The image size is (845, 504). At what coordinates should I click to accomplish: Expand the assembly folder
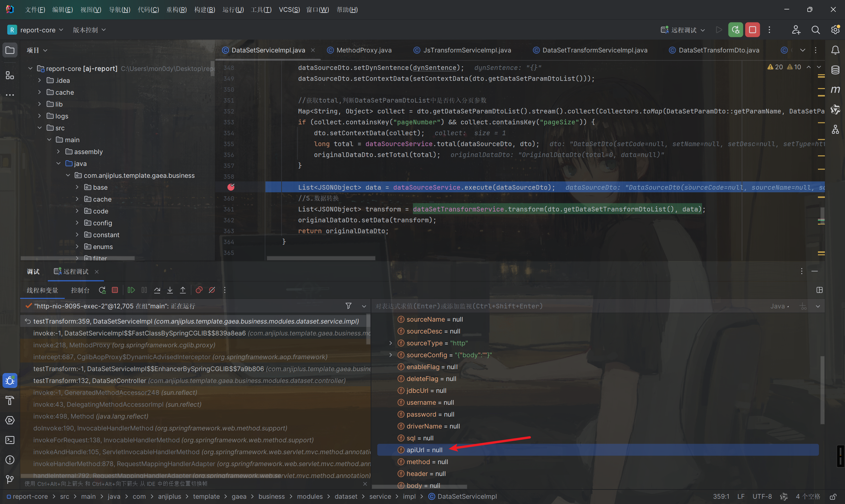coord(58,152)
